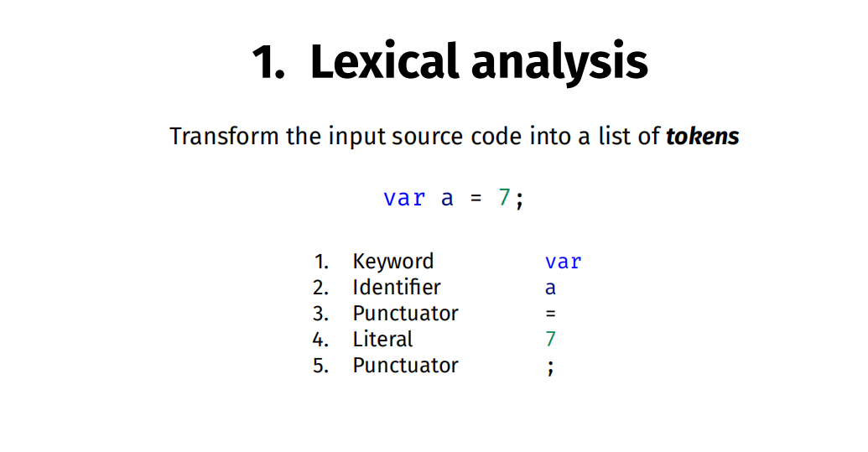This screenshot has width=868, height=452.
Task: Click the green "7" token beside Literal
Action: 550,340
